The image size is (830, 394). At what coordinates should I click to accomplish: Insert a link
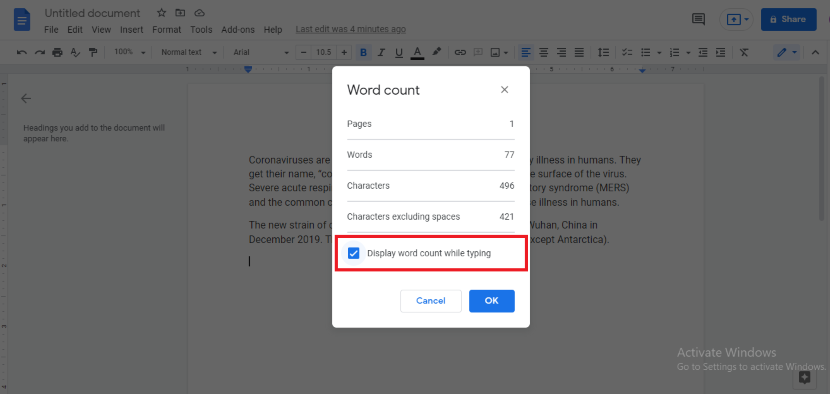click(x=461, y=52)
